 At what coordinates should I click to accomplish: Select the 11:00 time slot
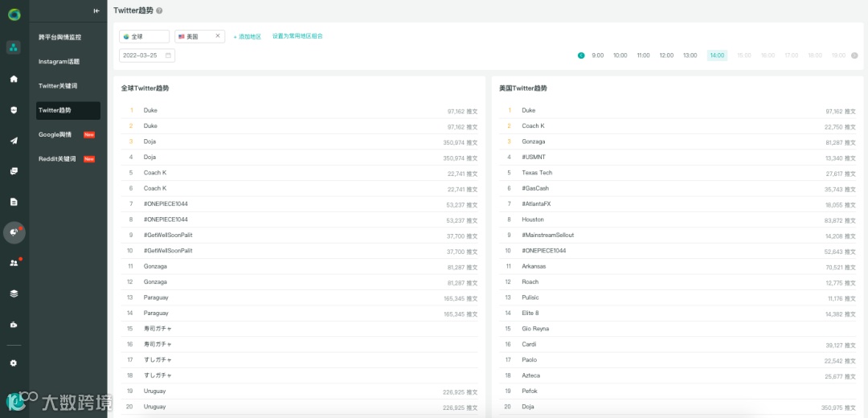point(643,55)
